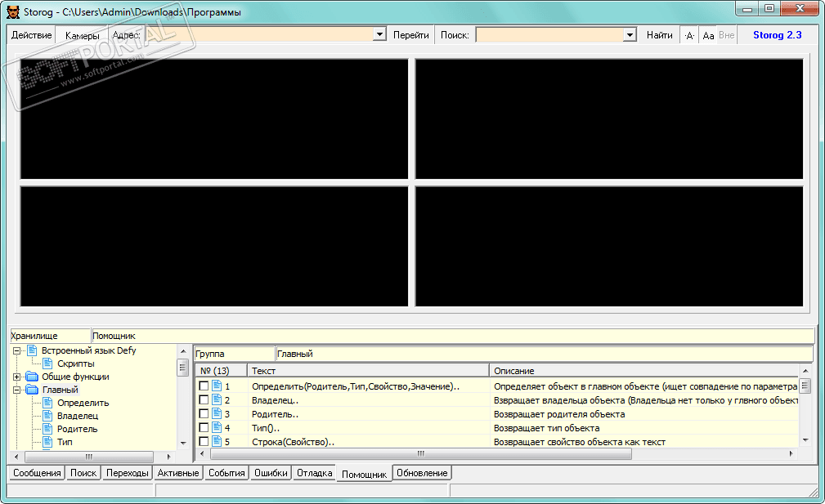Switch to the Обновление tab

coord(422,473)
